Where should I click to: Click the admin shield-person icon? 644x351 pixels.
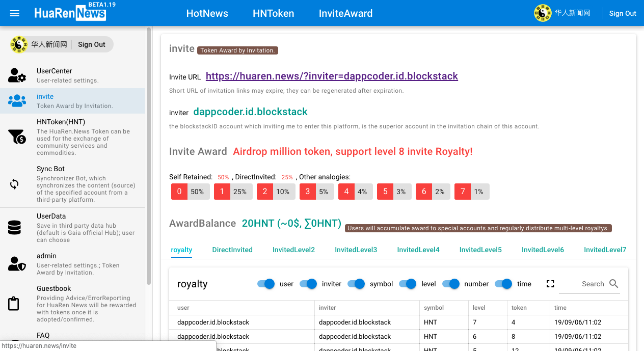tap(17, 264)
